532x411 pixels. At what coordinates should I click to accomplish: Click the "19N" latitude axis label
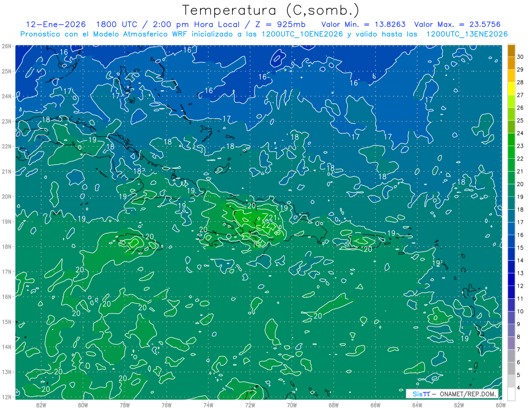[x=7, y=221]
